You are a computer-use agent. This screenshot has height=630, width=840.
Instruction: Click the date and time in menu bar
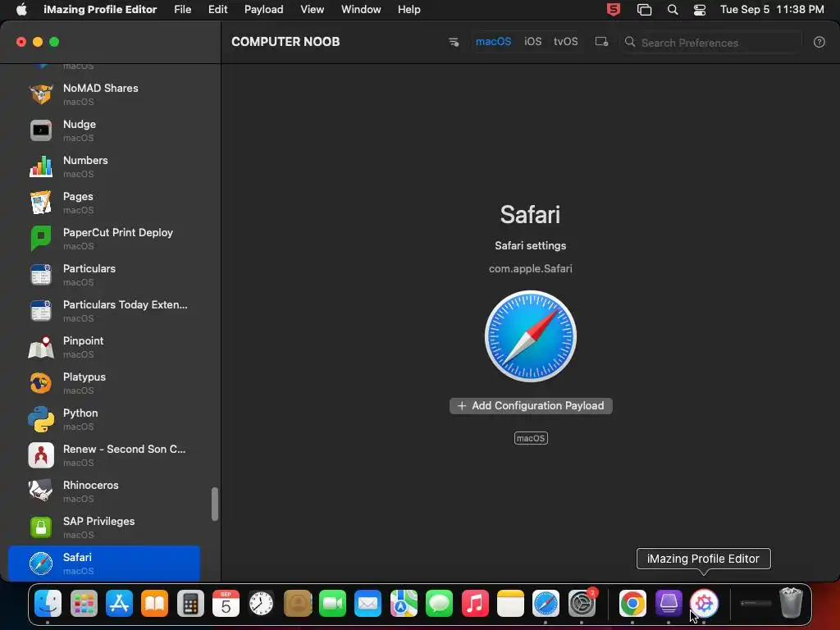[x=772, y=10]
